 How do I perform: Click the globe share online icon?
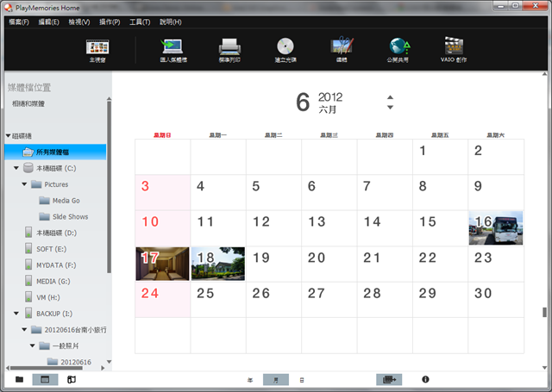[398, 46]
